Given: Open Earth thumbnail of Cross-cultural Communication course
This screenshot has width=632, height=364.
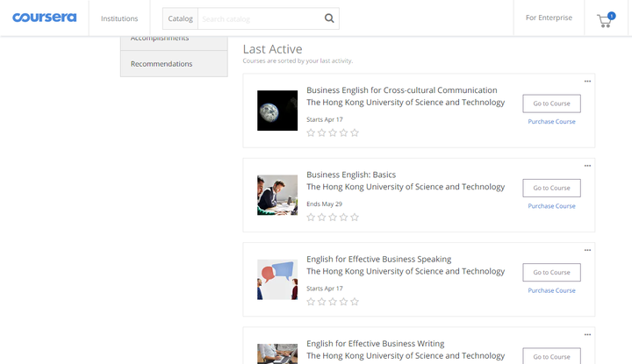Looking at the screenshot, I should pyautogui.click(x=277, y=111).
